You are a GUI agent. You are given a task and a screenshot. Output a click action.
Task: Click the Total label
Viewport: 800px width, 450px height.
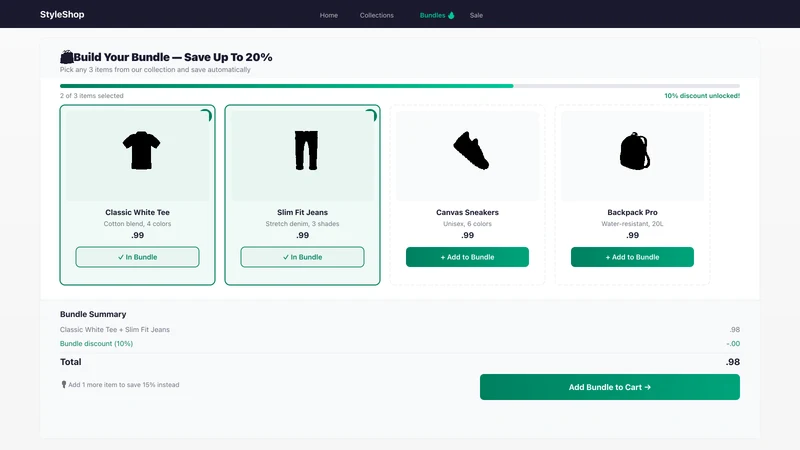[x=70, y=362]
